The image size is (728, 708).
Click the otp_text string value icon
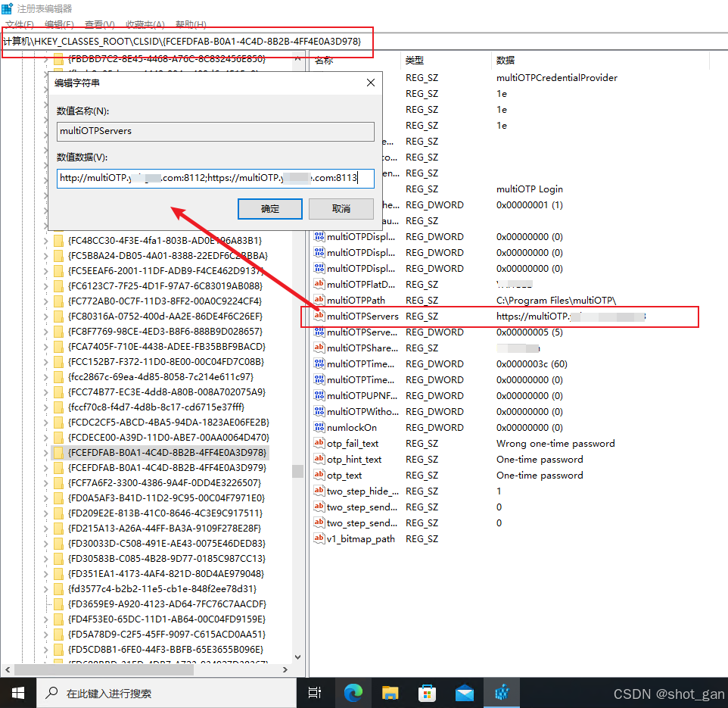point(319,476)
